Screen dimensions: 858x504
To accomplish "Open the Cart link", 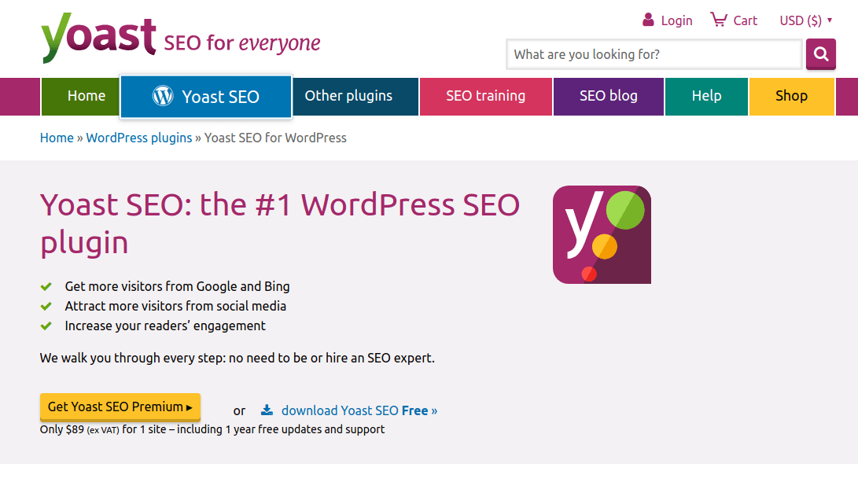I will tap(746, 20).
